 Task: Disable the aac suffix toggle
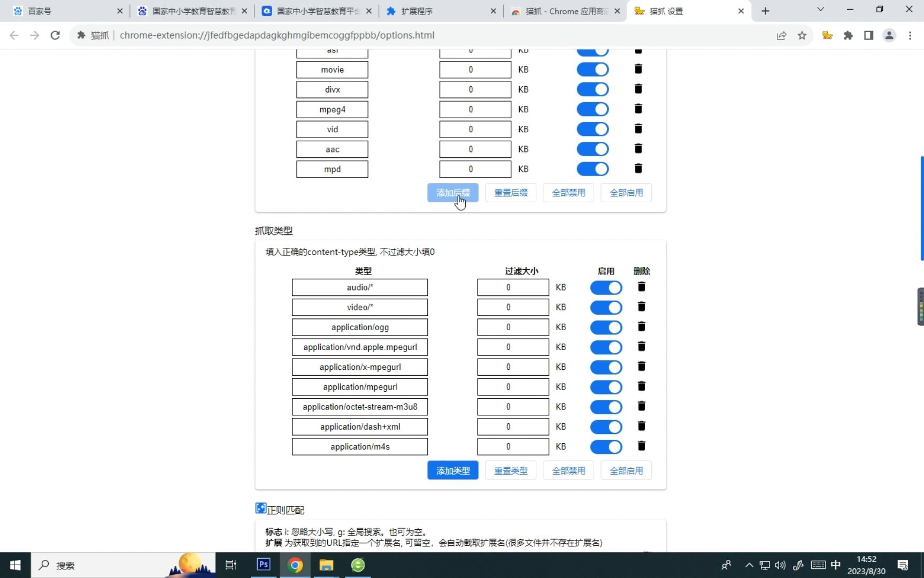pyautogui.click(x=592, y=149)
